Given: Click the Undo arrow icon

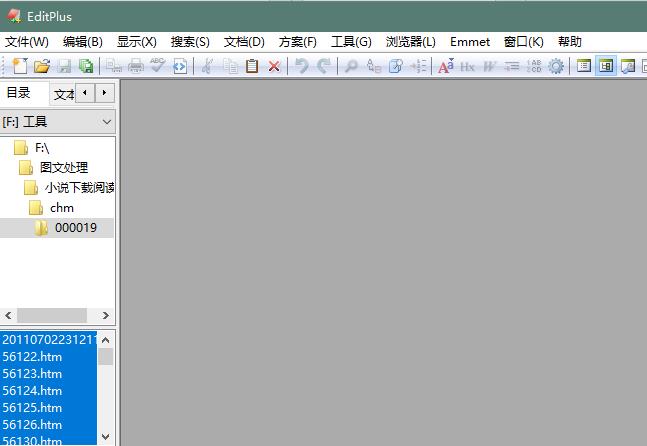Looking at the screenshot, I should pos(302,66).
